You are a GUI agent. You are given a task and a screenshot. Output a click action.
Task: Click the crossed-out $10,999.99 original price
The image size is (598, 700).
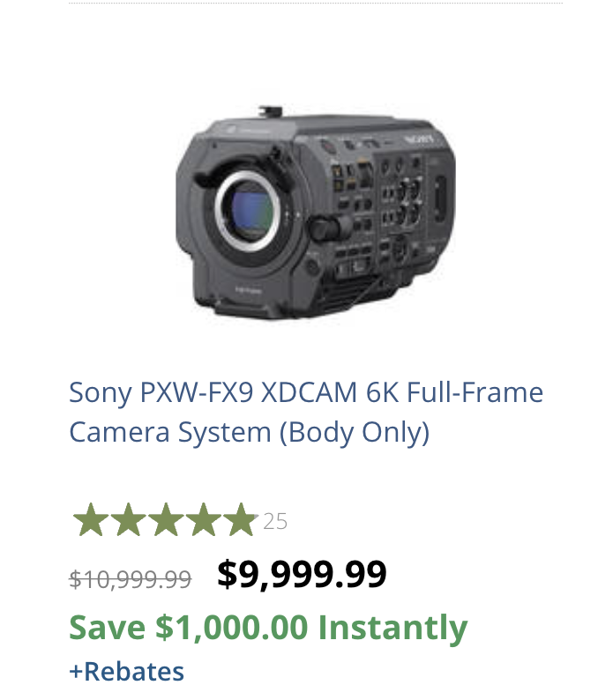pos(131,579)
